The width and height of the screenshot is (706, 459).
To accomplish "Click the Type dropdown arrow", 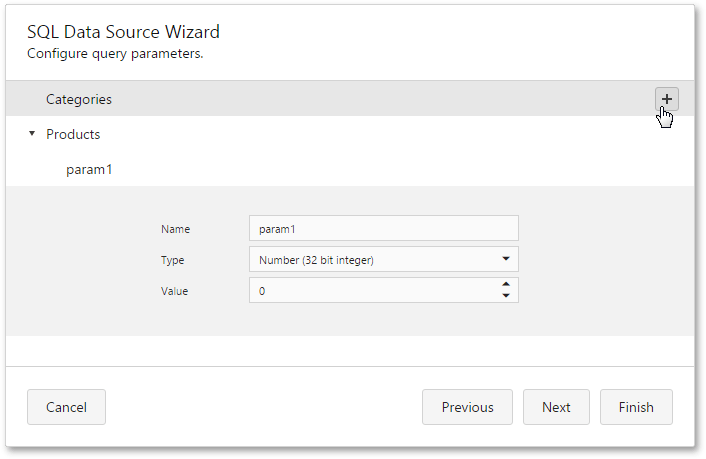I will [505, 260].
